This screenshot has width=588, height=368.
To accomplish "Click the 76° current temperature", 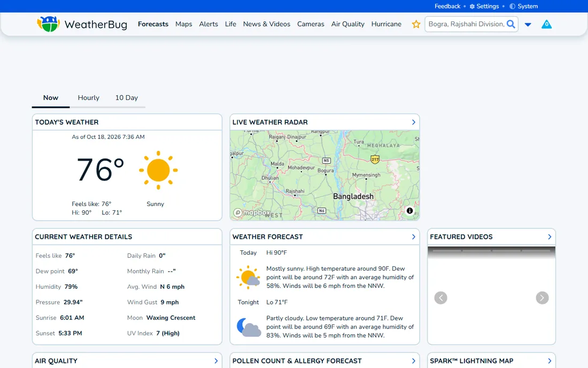I will tap(100, 170).
